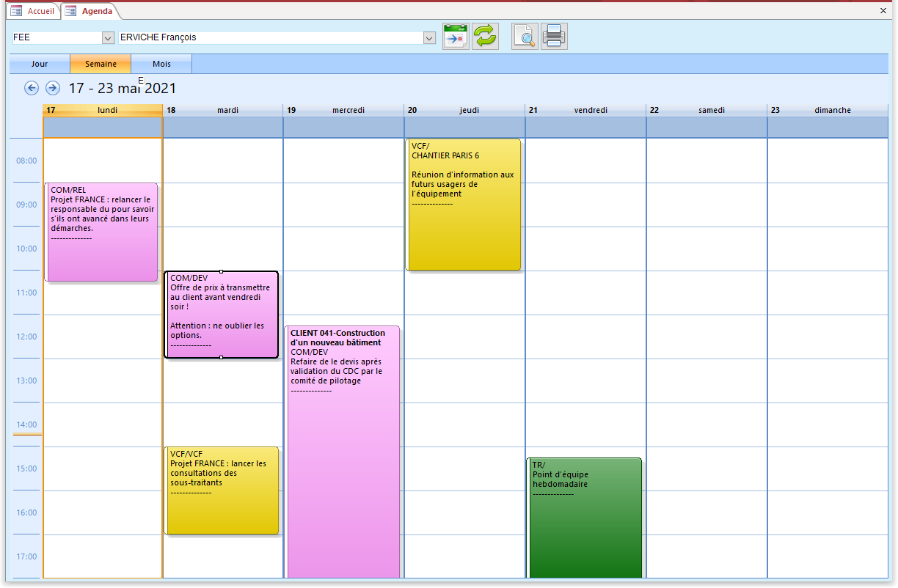Expand the ERVICHE François dropdown
The width and height of the screenshot is (898, 588).
click(430, 37)
